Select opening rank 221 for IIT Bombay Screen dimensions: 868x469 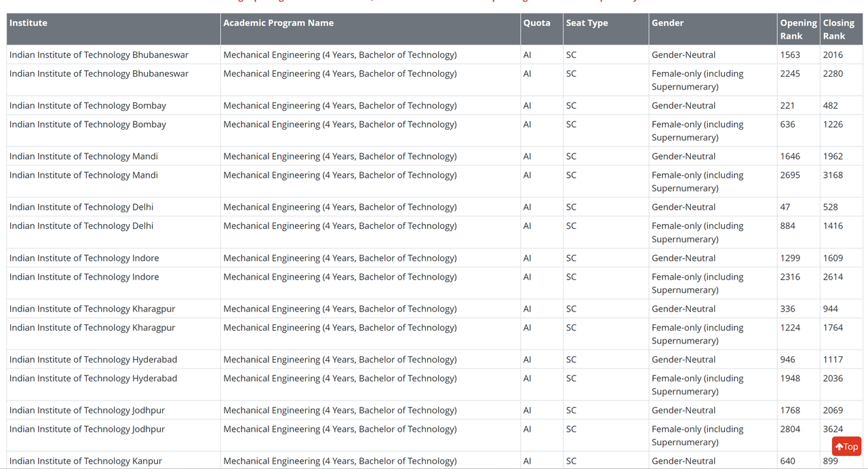click(787, 106)
